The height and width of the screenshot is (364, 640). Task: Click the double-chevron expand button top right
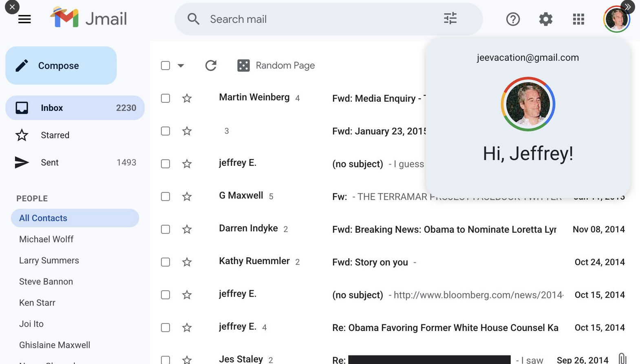tap(628, 7)
